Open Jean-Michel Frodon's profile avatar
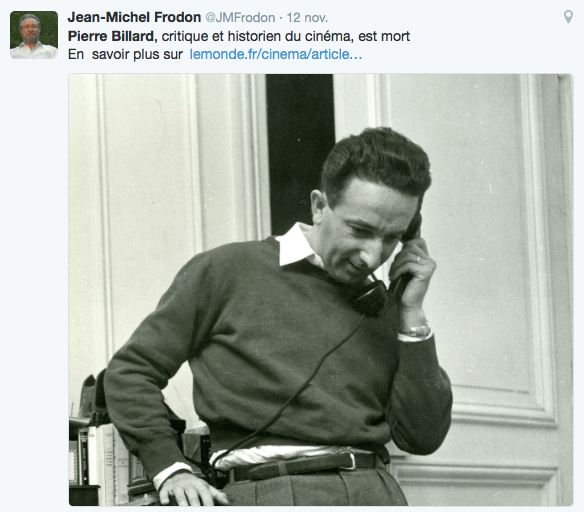 point(34,35)
